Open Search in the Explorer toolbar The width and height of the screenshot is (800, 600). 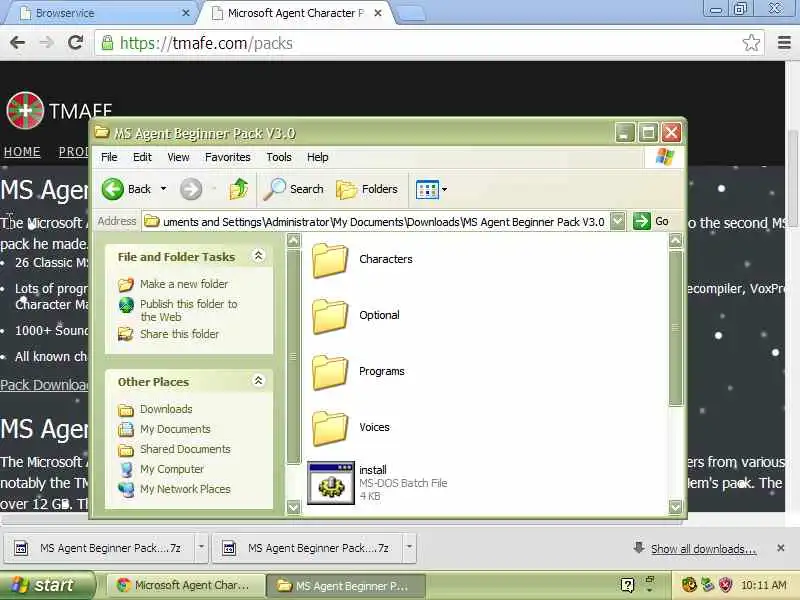click(x=294, y=189)
